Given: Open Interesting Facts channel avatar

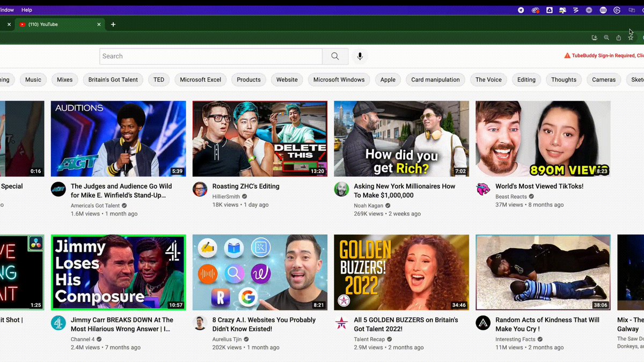Looking at the screenshot, I should pyautogui.click(x=483, y=323).
